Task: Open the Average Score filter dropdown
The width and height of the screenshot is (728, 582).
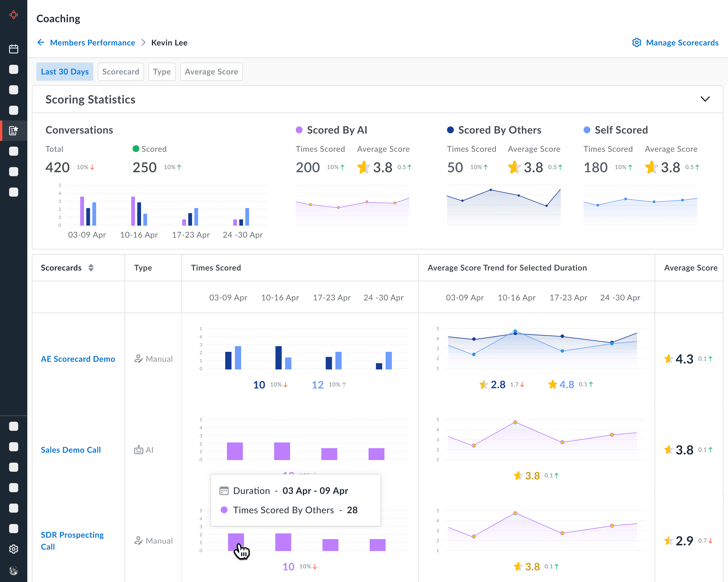Action: 211,72
